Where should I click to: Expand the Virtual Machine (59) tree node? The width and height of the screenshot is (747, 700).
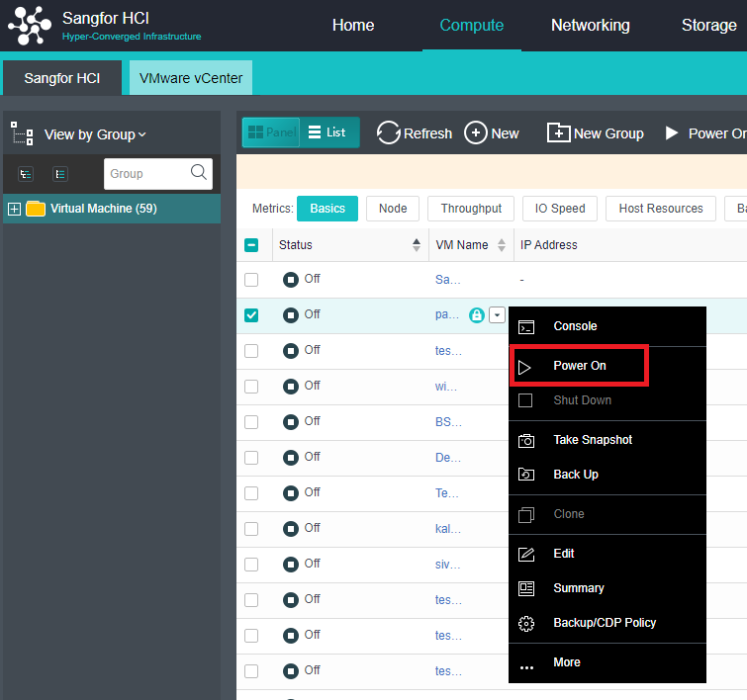[14, 209]
